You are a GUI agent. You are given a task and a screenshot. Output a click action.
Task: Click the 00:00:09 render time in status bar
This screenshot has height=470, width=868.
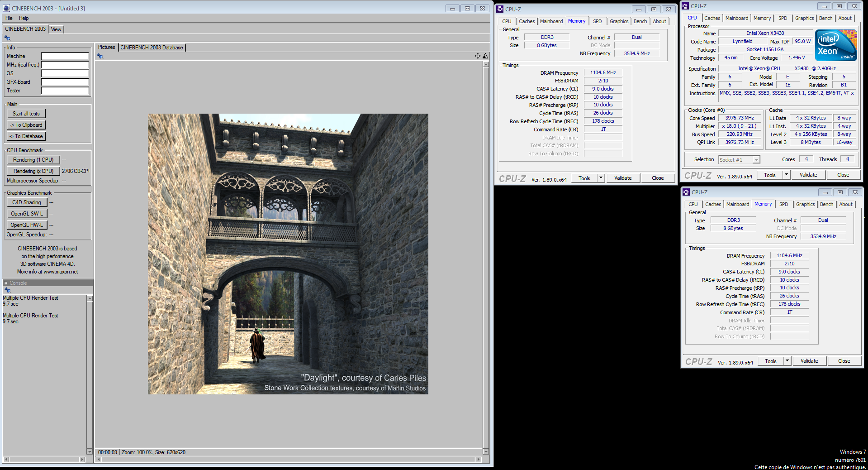108,452
